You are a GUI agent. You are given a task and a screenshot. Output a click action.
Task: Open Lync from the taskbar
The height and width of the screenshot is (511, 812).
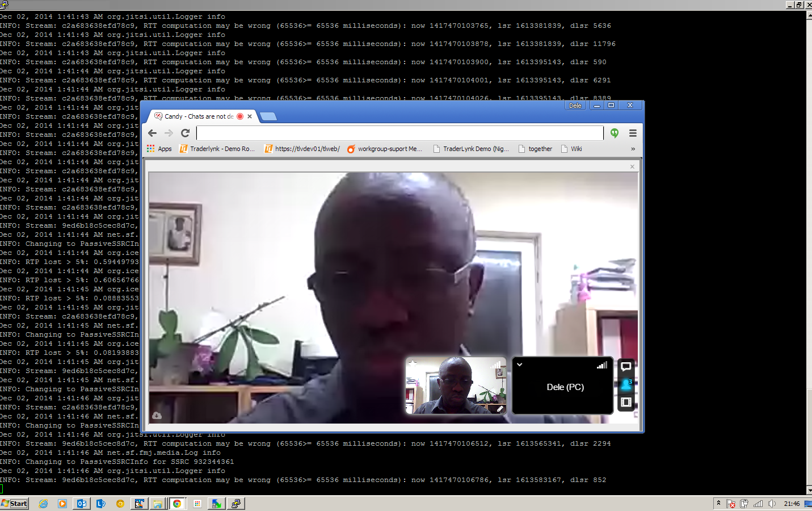pyautogui.click(x=101, y=504)
